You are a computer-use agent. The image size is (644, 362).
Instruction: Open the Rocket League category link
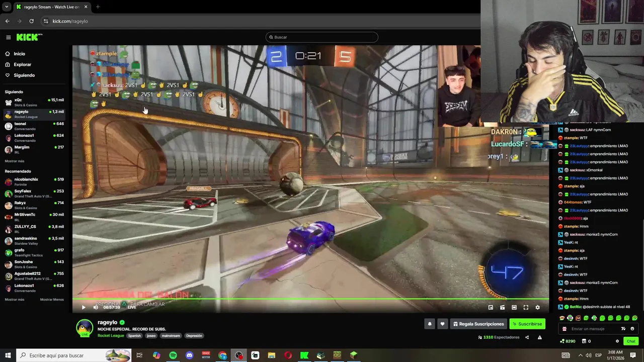111,335
